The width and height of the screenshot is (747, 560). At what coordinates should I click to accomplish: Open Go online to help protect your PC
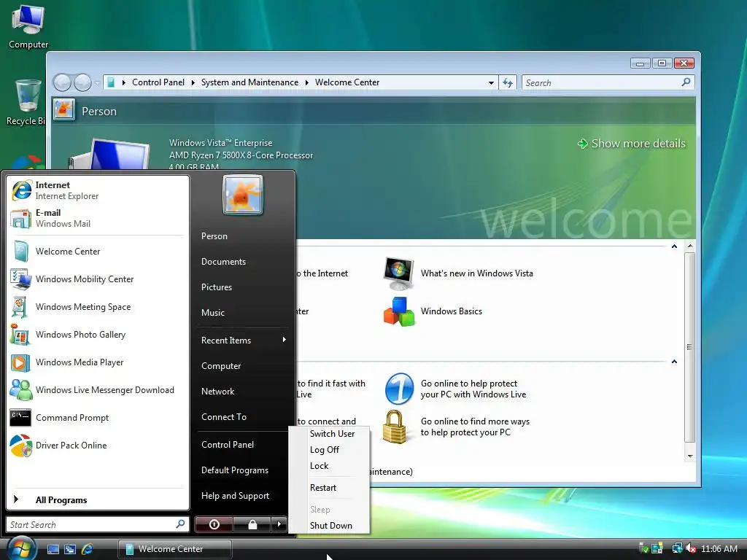[x=456, y=389]
